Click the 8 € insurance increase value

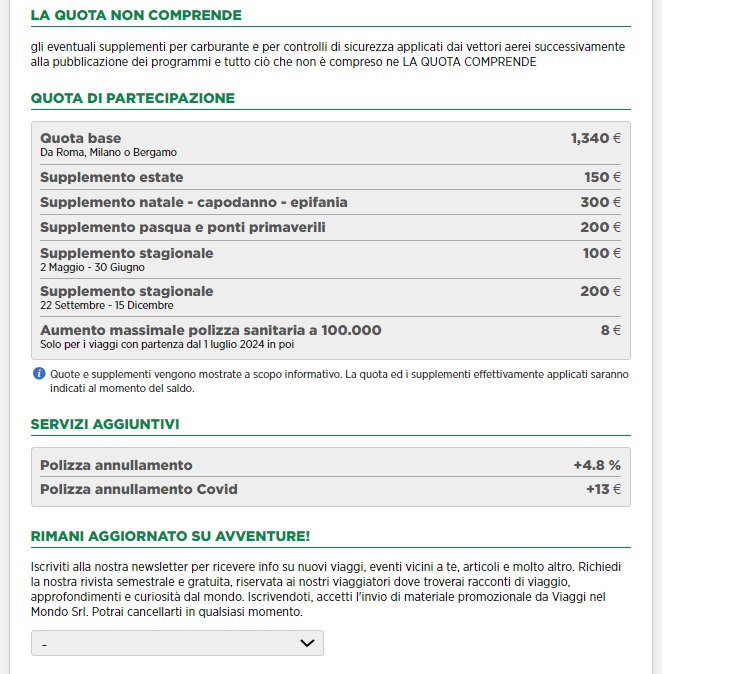coord(611,330)
